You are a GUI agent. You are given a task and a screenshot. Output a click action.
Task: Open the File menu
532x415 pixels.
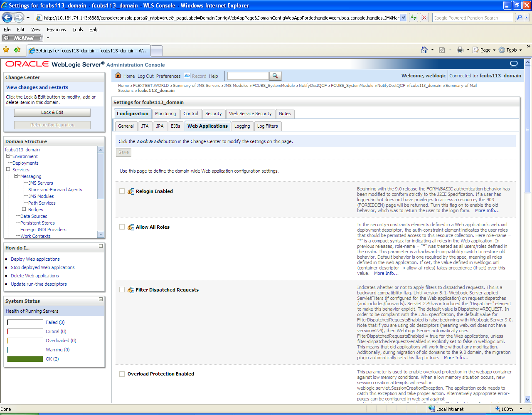coord(7,30)
